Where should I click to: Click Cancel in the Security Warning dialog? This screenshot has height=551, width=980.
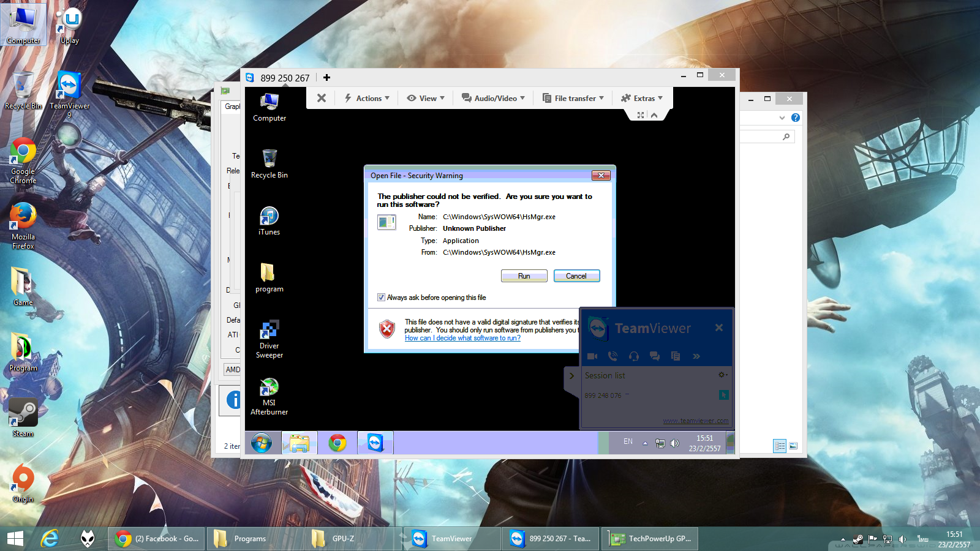pos(576,276)
